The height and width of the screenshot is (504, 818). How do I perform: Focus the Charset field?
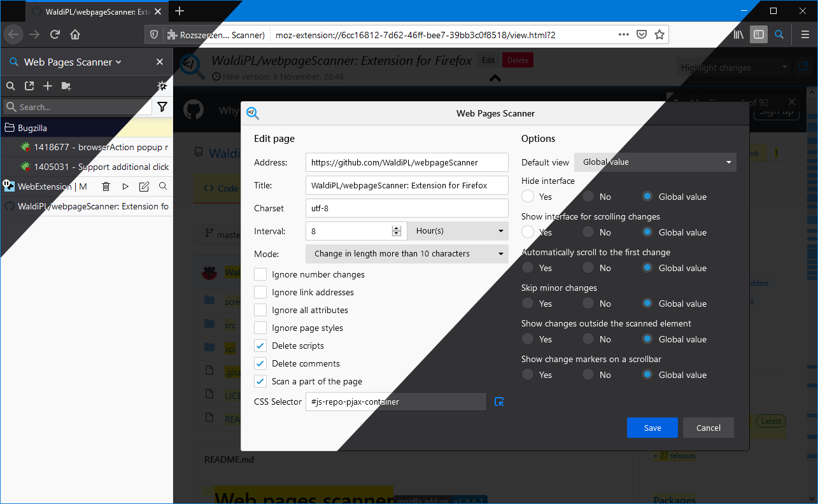click(407, 208)
